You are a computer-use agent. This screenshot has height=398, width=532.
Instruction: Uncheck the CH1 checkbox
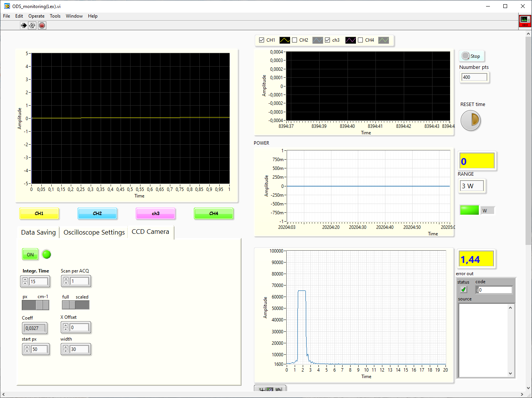pyautogui.click(x=262, y=40)
